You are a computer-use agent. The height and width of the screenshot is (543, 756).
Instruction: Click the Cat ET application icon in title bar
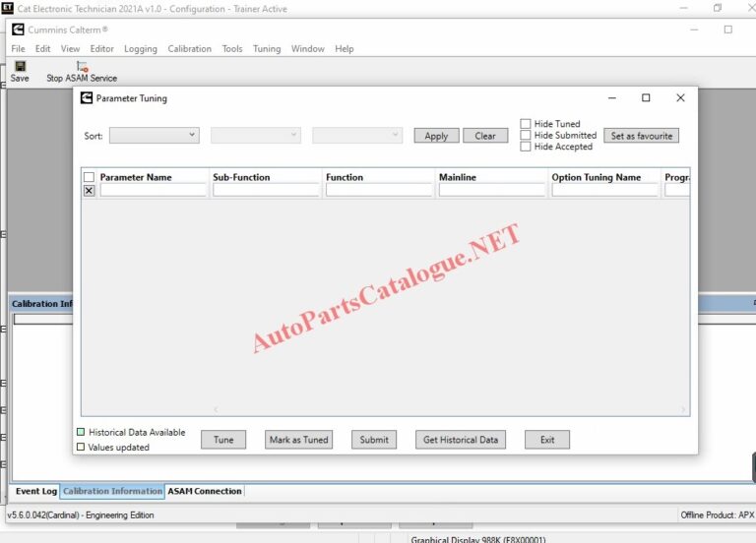click(7, 8)
